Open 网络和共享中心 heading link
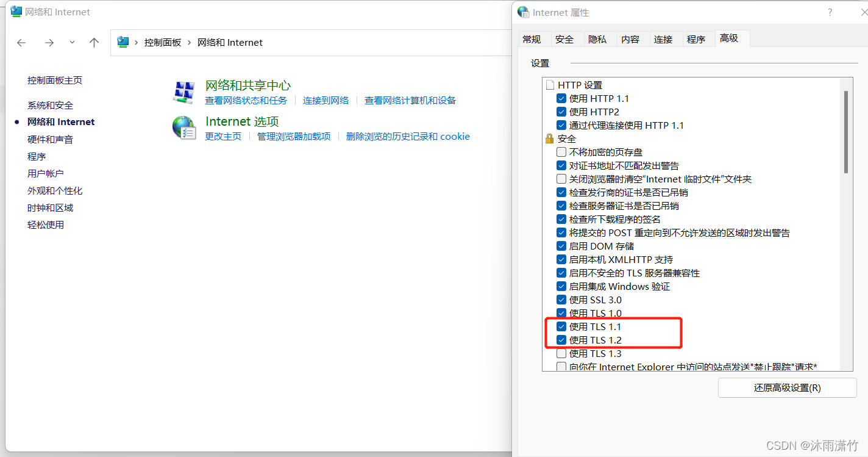The width and height of the screenshot is (868, 457). [x=248, y=85]
